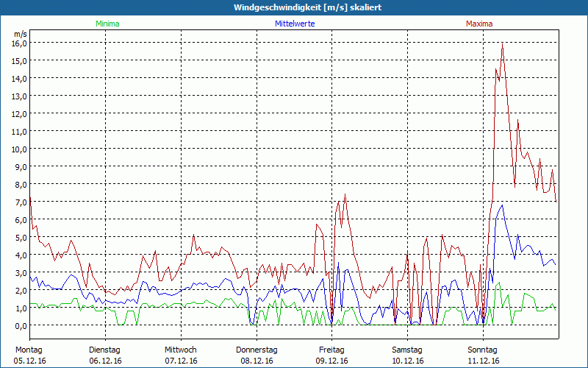
Task: Click the date 07.12.16
Action: point(181,361)
